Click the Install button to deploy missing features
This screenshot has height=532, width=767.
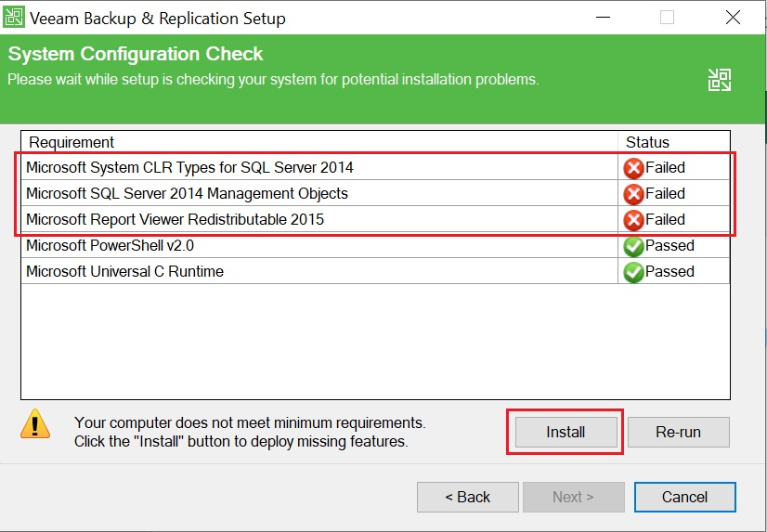click(x=565, y=432)
